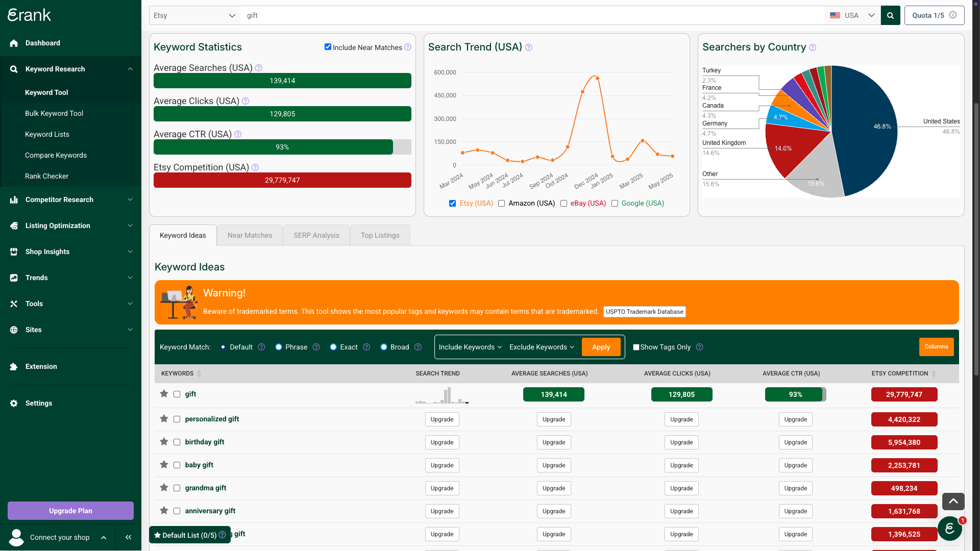
Task: Star the keyword 'birthday gift'
Action: pyautogui.click(x=164, y=442)
